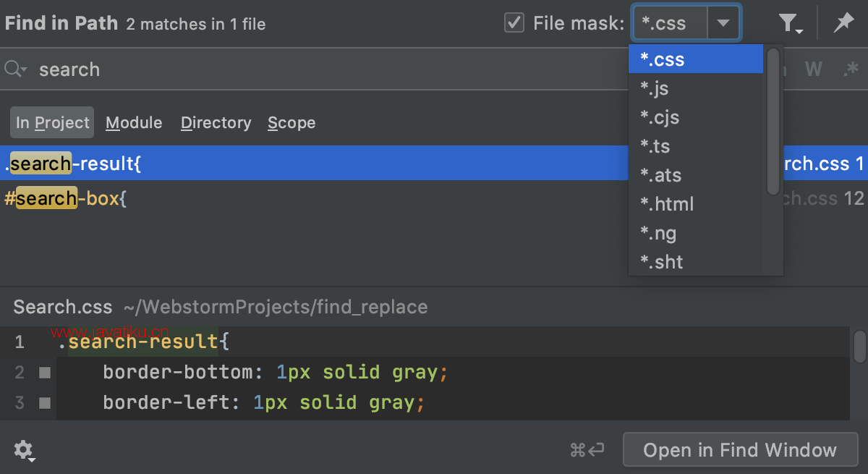Choose *.html from the file mask list
The height and width of the screenshot is (474, 868).
coord(667,204)
